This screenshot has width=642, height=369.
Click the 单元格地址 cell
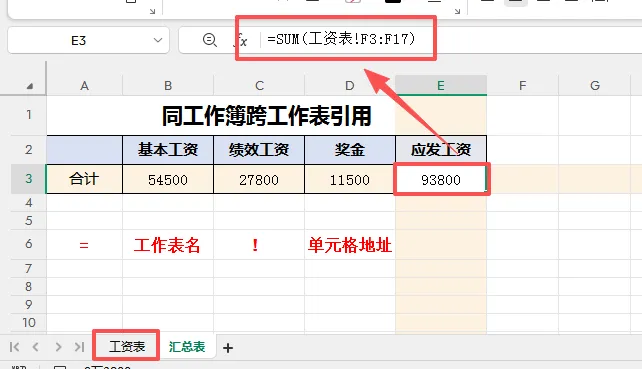[350, 245]
